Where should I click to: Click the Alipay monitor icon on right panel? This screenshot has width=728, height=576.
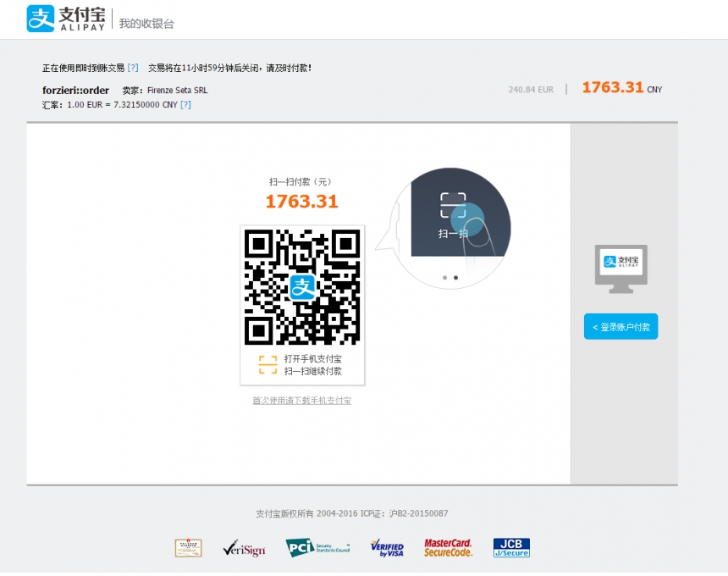[x=621, y=269]
